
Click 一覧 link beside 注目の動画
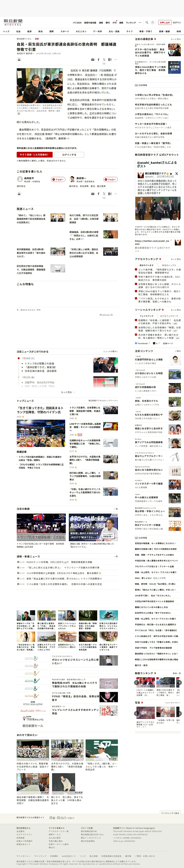[116, 509]
